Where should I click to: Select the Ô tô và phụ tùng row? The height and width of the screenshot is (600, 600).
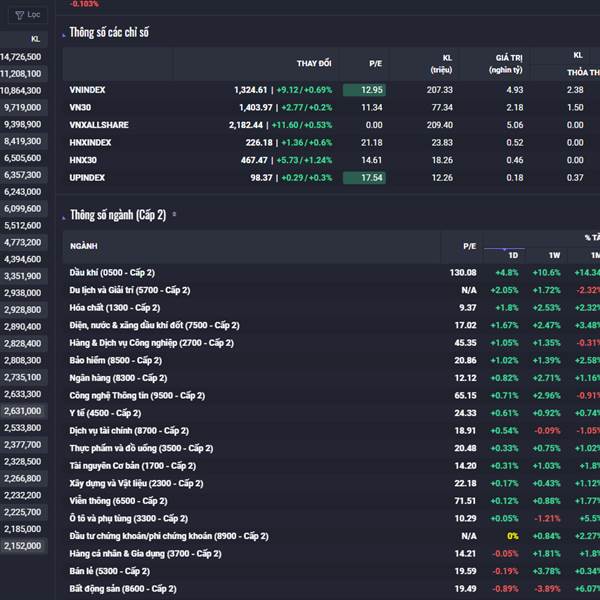[x=331, y=519]
